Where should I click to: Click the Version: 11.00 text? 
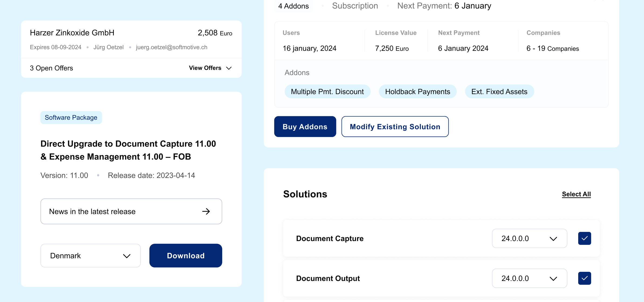pos(64,176)
